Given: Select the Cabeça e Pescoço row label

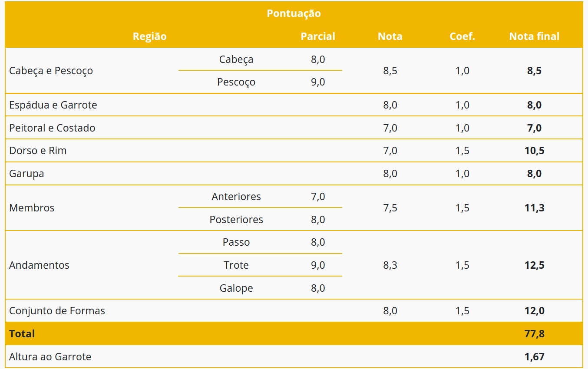Looking at the screenshot, I should [x=51, y=71].
